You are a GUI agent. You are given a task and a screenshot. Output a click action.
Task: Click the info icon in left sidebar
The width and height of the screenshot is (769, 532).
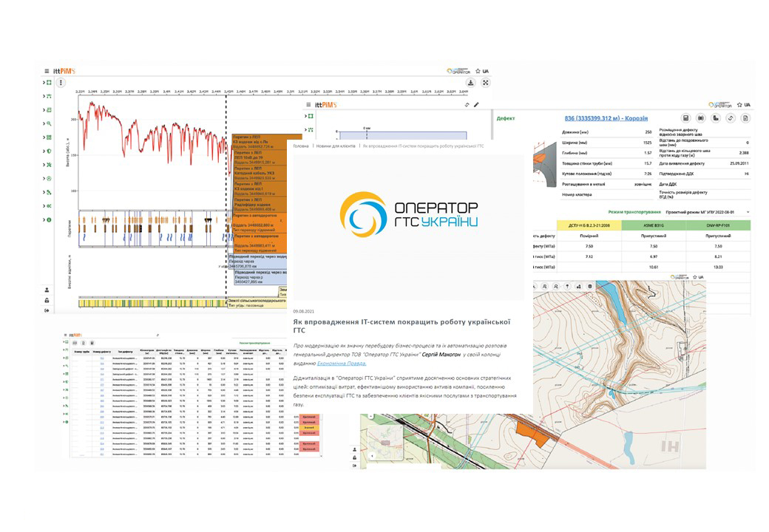coord(48,220)
